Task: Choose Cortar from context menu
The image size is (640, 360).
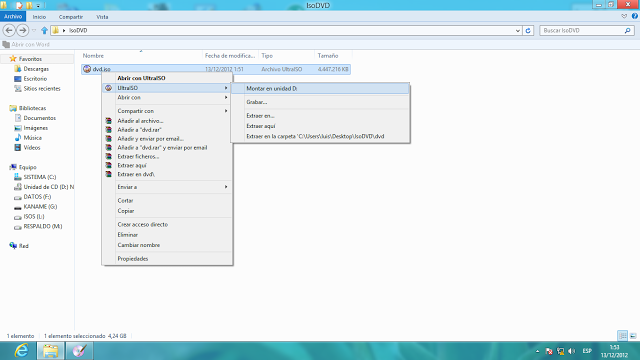Action: [x=167, y=201]
